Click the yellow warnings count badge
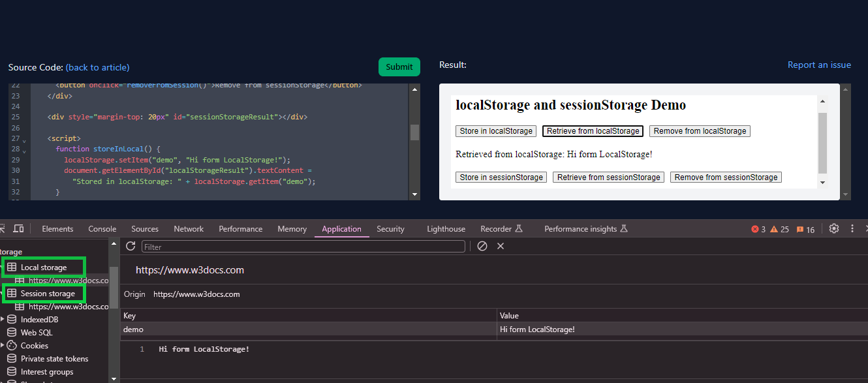Screen dimensions: 868x383 pos(780,229)
